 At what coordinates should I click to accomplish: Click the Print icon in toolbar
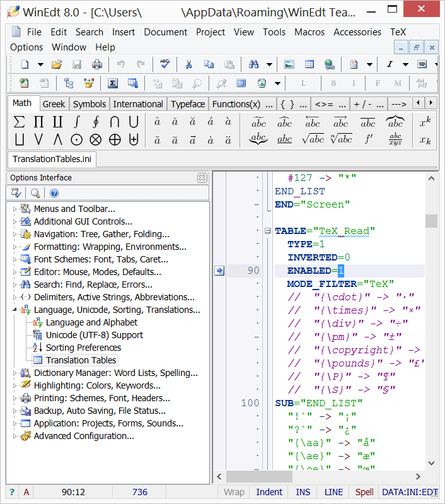pyautogui.click(x=96, y=64)
